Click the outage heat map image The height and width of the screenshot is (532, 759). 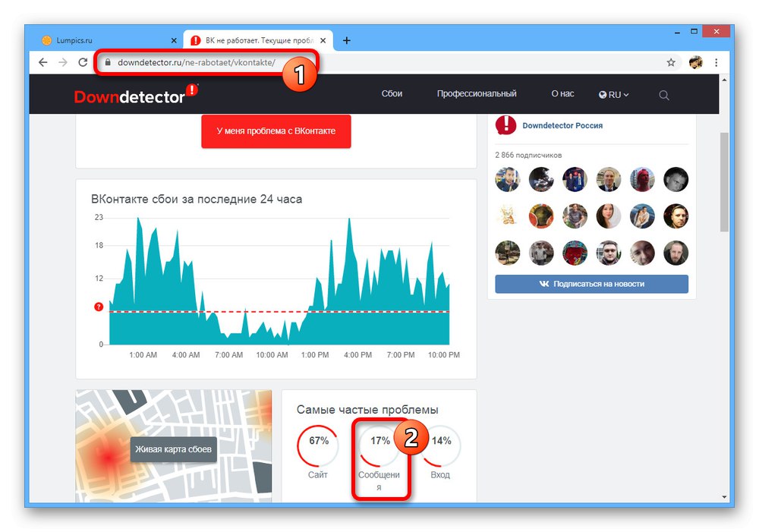tap(173, 446)
